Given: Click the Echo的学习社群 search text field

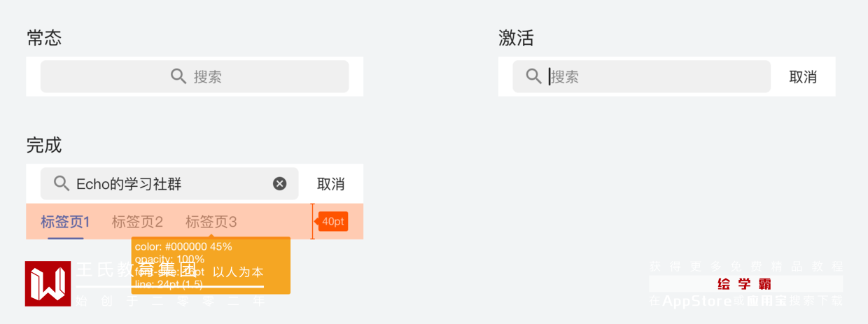Looking at the screenshot, I should 168,184.
